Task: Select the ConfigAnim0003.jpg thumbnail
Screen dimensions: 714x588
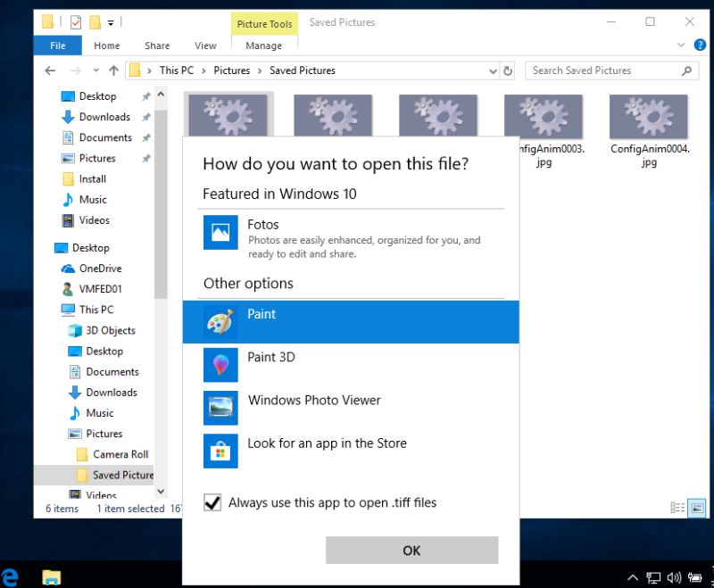Action: [x=544, y=115]
